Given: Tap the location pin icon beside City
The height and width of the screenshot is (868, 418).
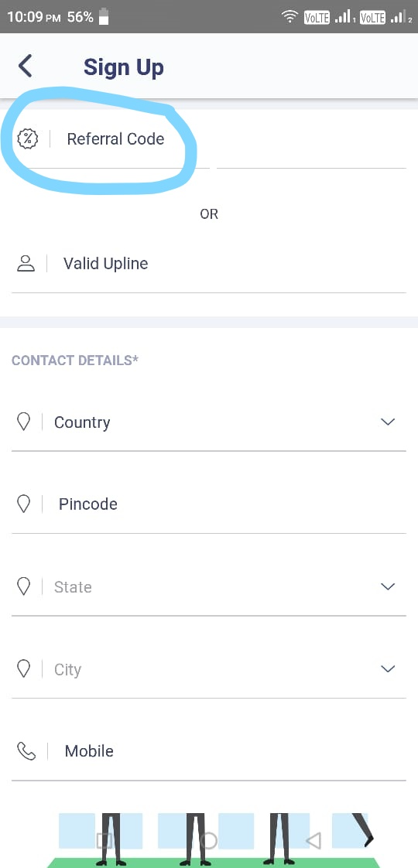Looking at the screenshot, I should (x=23, y=668).
